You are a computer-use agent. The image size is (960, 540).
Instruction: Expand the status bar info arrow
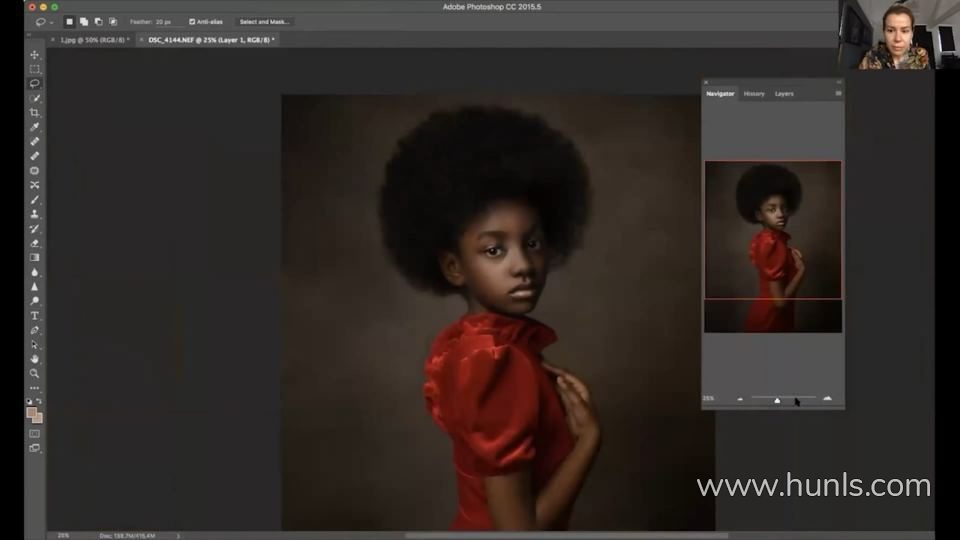click(179, 535)
